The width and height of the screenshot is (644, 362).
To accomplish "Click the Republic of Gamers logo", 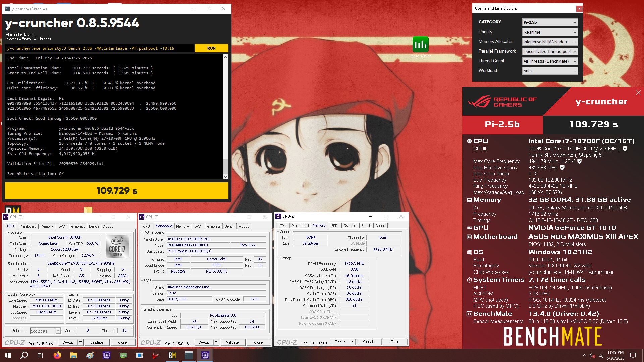I will pos(502,102).
